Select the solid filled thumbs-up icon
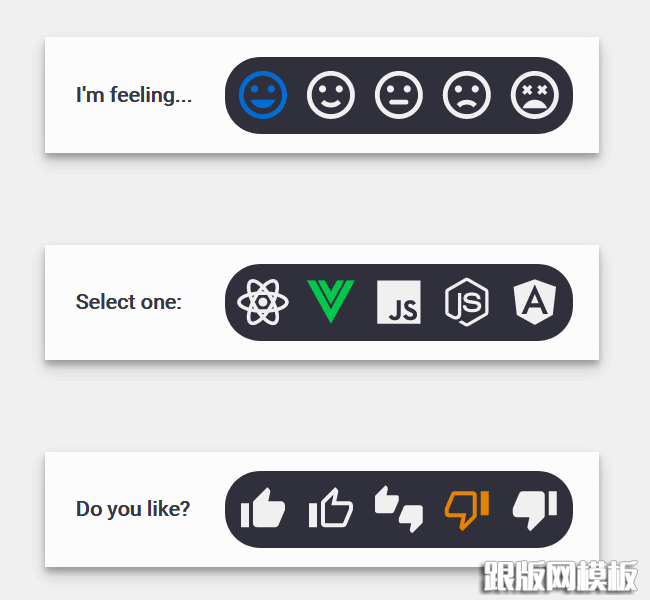The height and width of the screenshot is (600, 650). click(x=263, y=508)
